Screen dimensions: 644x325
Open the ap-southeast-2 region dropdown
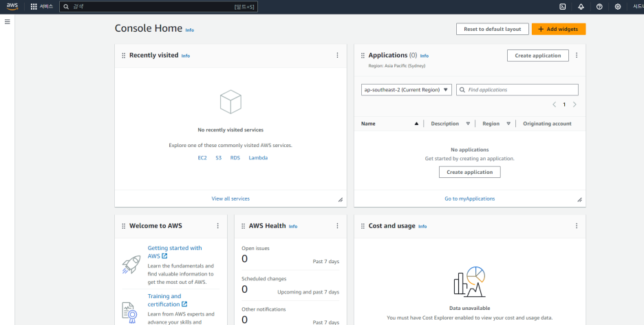click(407, 90)
